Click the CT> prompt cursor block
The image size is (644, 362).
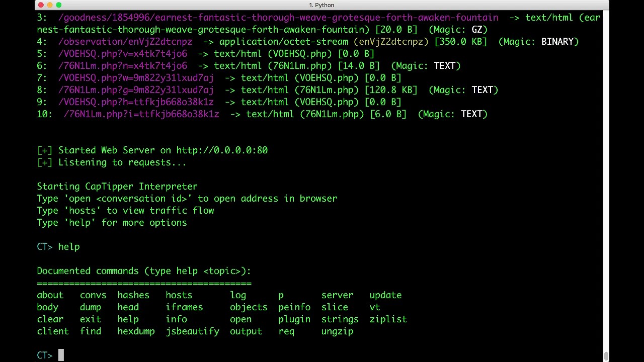click(x=61, y=355)
